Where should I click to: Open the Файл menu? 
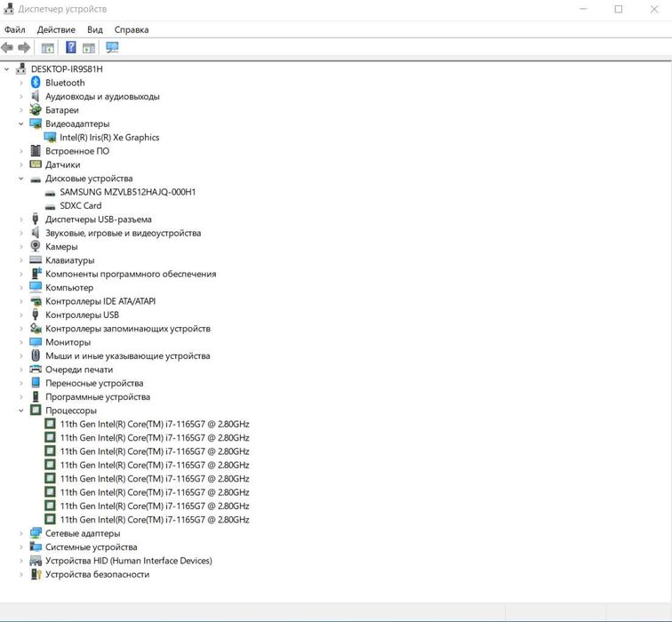point(14,29)
